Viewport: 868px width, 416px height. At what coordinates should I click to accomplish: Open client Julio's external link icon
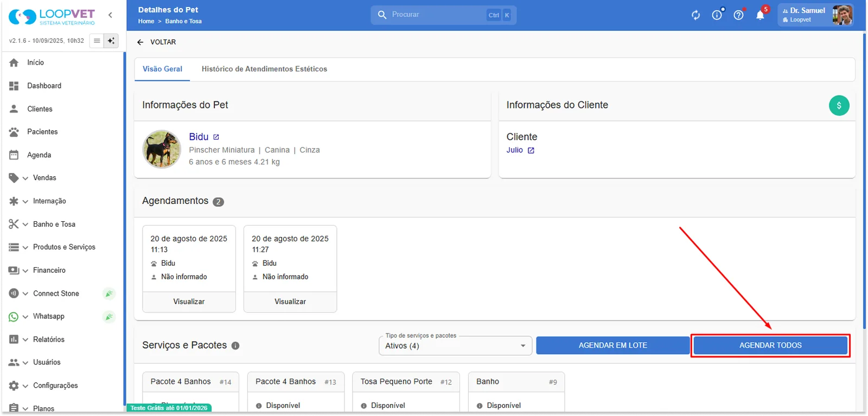(x=531, y=151)
